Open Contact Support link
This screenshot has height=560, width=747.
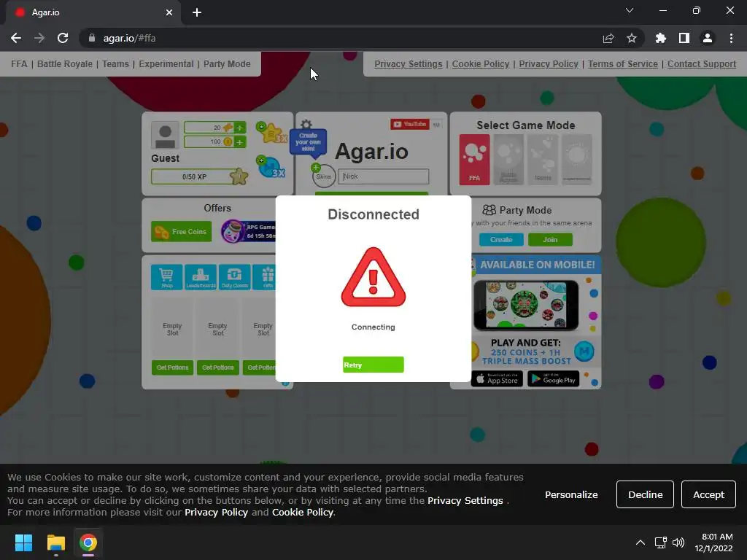point(702,64)
